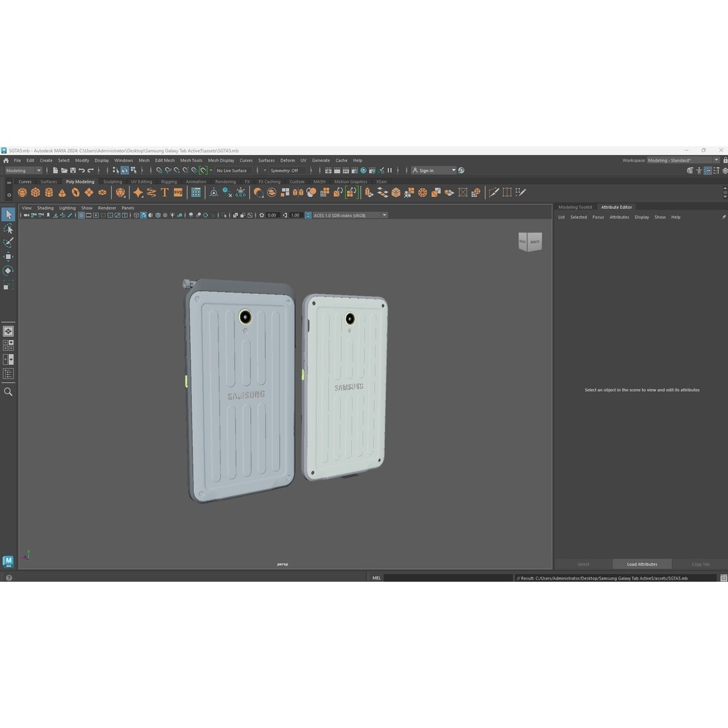The image size is (728, 728).
Task: Click the Sweep mesh helix icon
Action: click(152, 192)
